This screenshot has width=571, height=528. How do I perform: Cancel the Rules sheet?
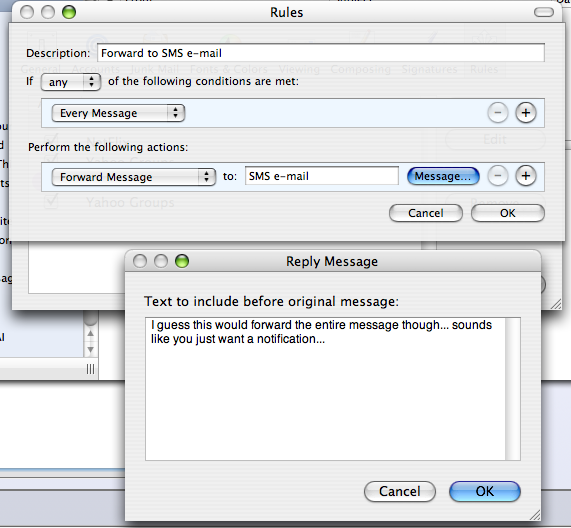426,213
